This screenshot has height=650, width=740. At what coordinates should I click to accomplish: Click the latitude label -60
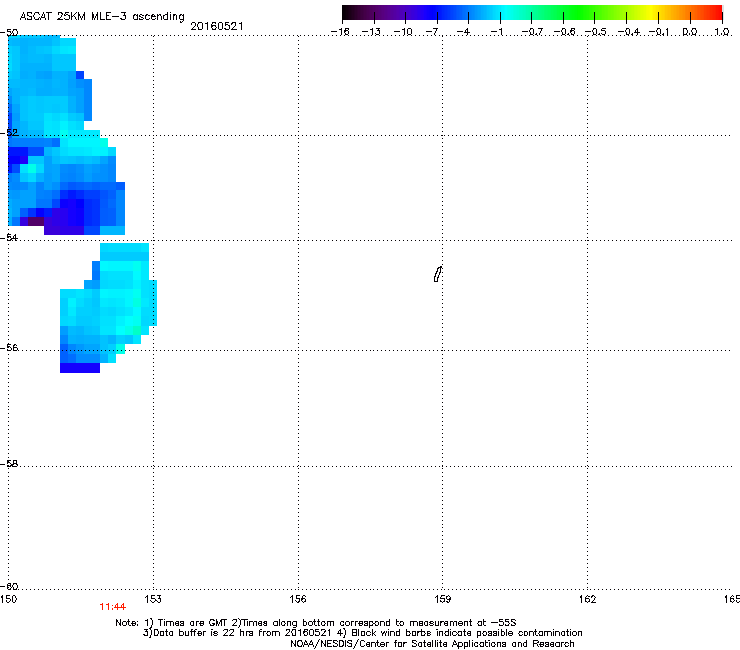click(x=9, y=586)
